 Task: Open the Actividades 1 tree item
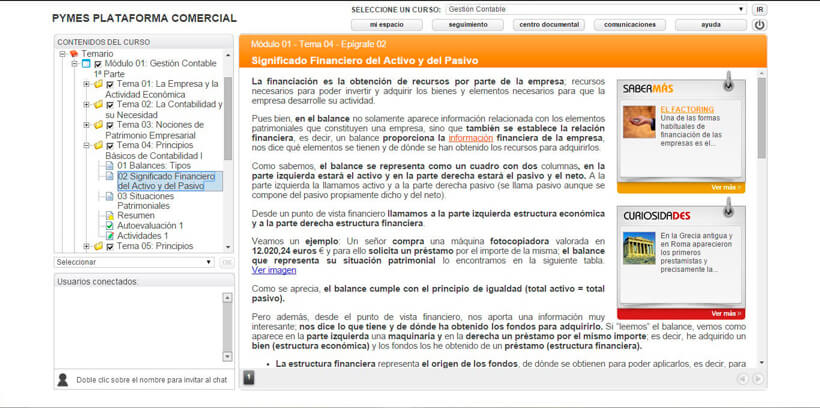point(142,236)
